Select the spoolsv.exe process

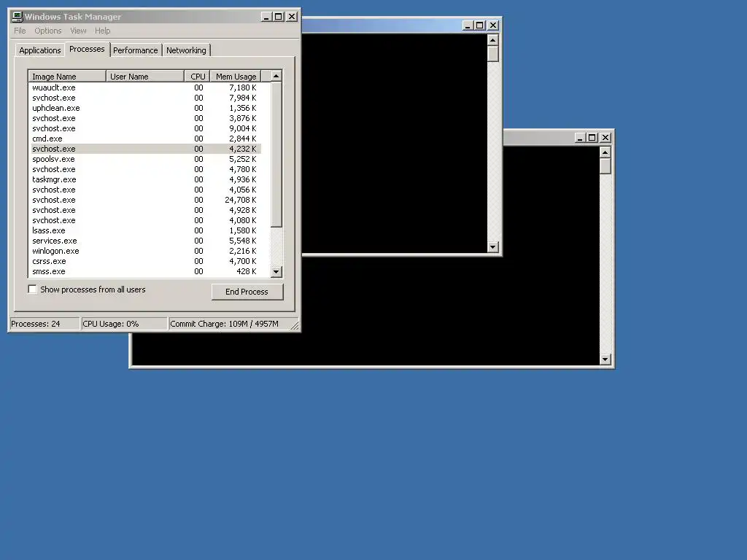click(x=146, y=159)
